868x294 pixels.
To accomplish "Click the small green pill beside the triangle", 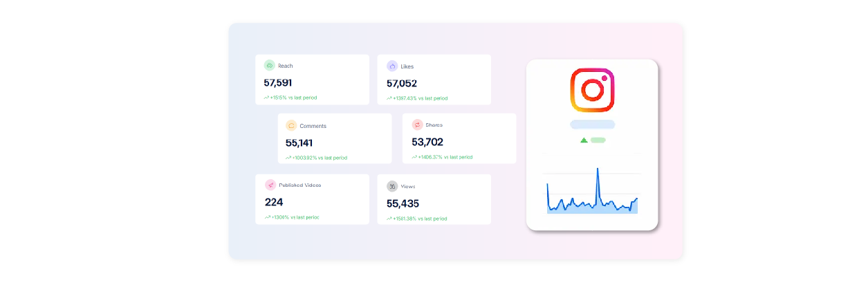I will [598, 140].
